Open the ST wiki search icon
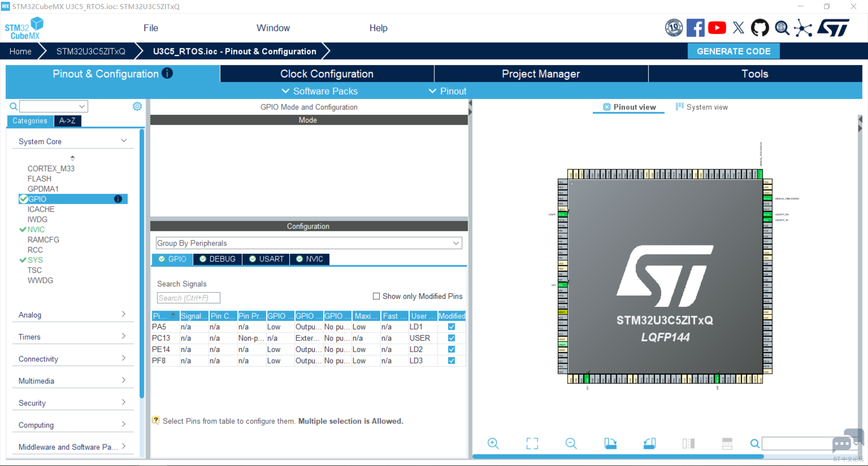 pyautogui.click(x=782, y=28)
